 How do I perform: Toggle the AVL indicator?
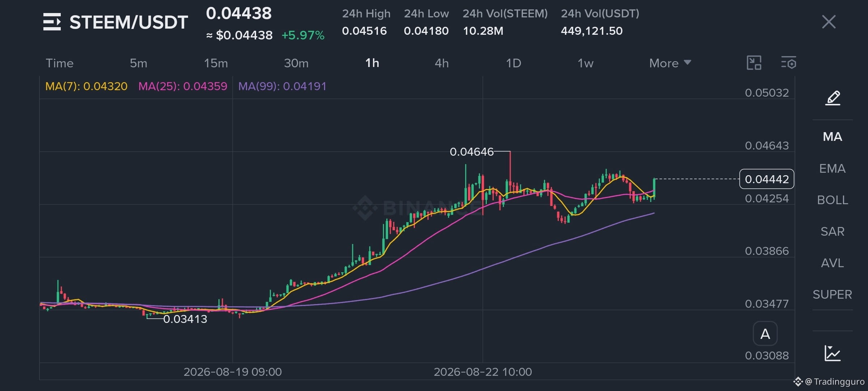click(833, 263)
